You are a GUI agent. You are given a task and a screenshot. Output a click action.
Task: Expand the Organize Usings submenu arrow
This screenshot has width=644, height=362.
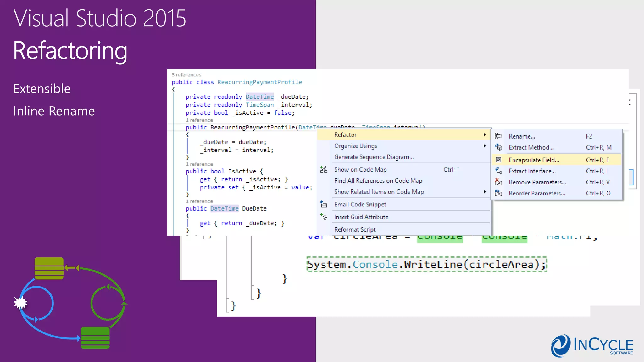click(x=485, y=146)
